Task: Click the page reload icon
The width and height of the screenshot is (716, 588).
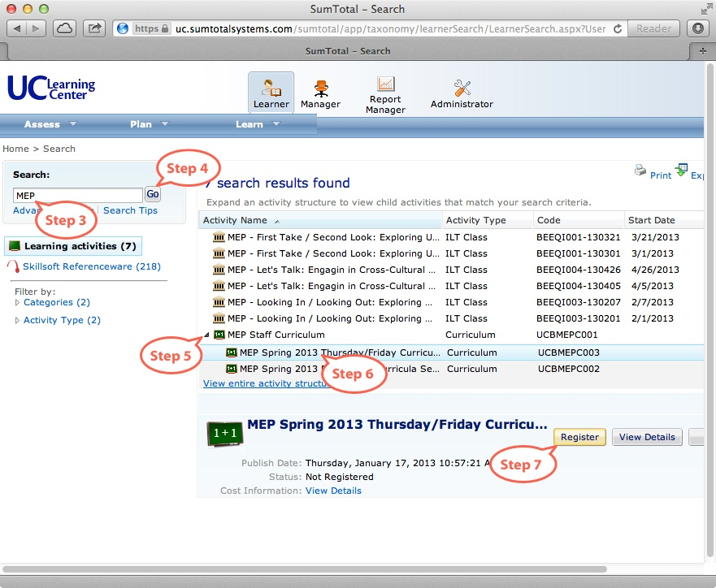Action: click(618, 28)
